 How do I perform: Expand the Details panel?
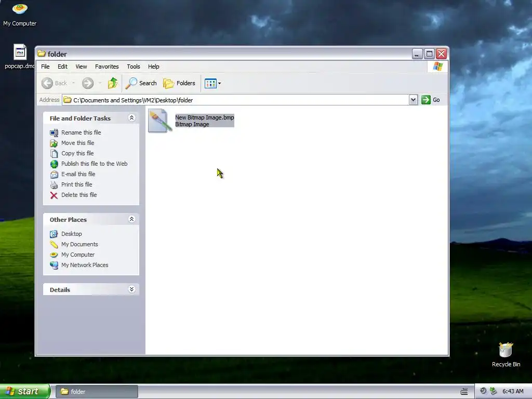point(131,289)
